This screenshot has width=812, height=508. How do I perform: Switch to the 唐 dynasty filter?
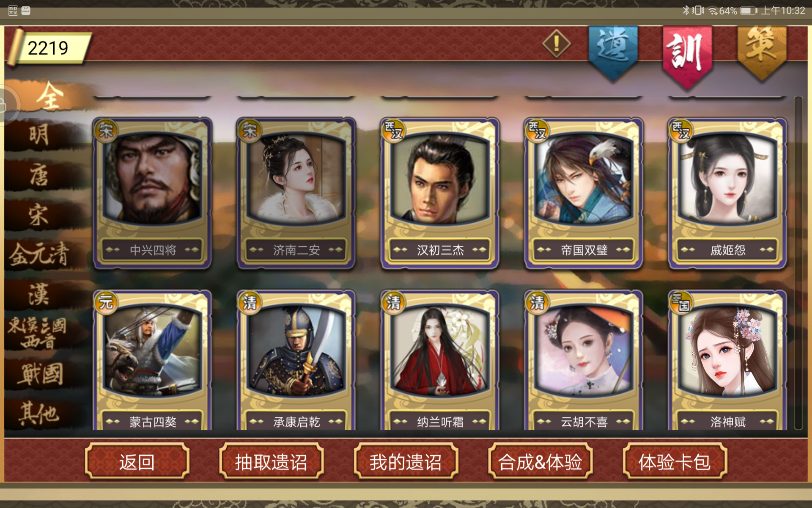39,175
